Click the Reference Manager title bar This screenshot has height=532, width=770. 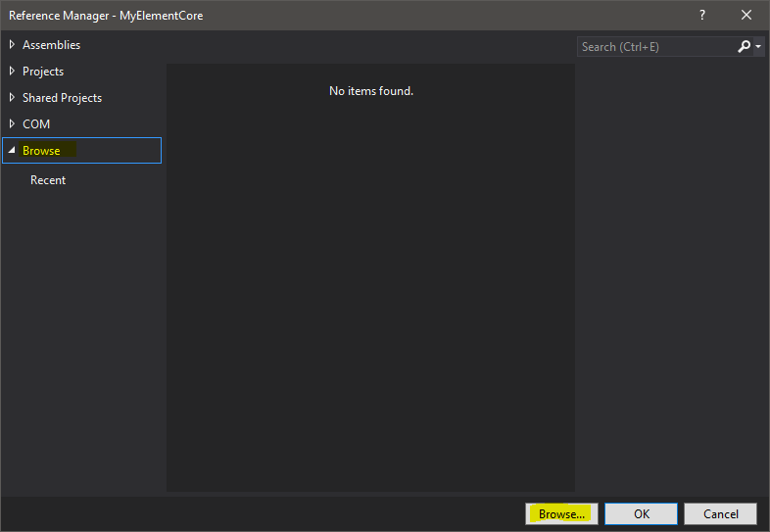[343, 15]
